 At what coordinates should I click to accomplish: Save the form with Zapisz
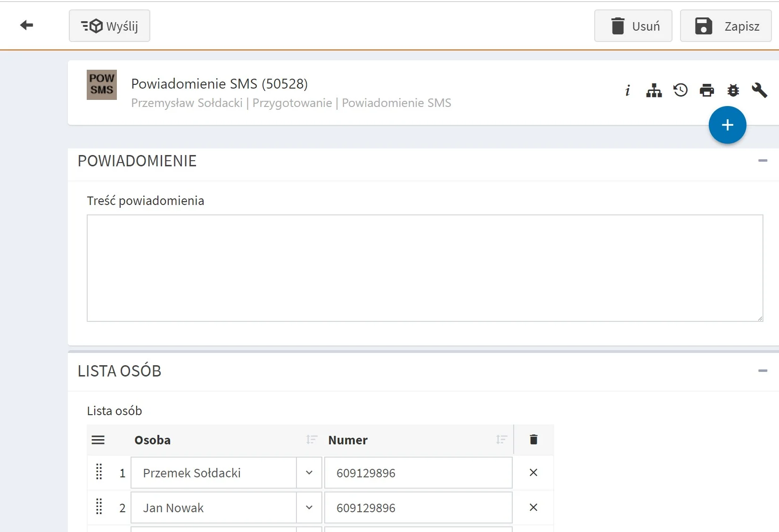click(726, 26)
